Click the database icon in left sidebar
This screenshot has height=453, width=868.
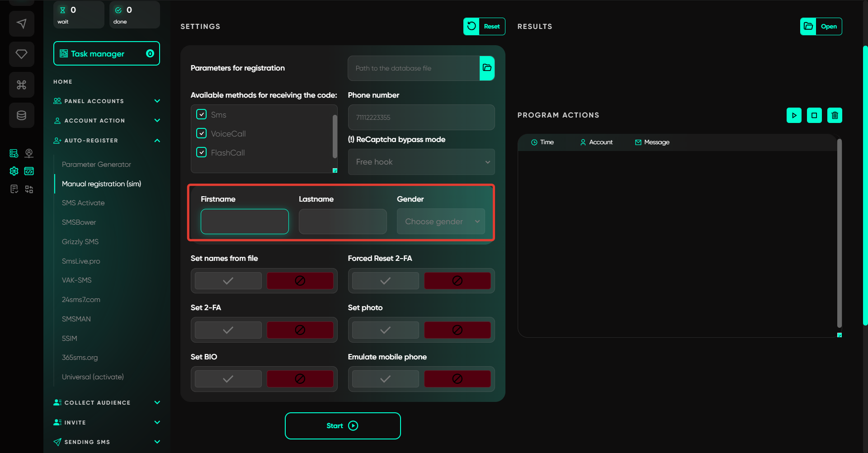pyautogui.click(x=21, y=115)
